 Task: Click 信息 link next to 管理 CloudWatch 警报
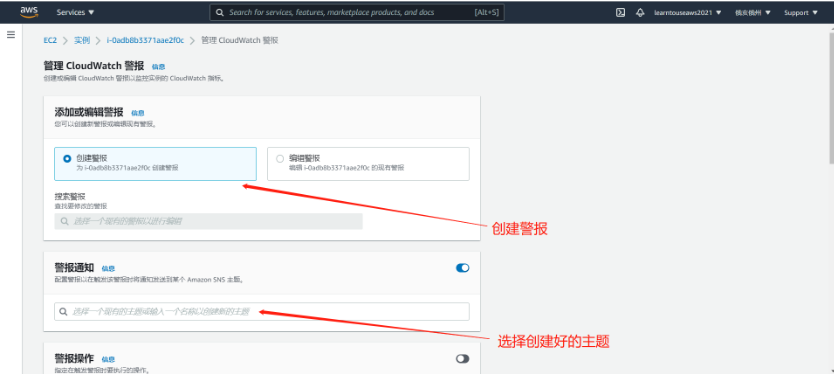pos(159,67)
